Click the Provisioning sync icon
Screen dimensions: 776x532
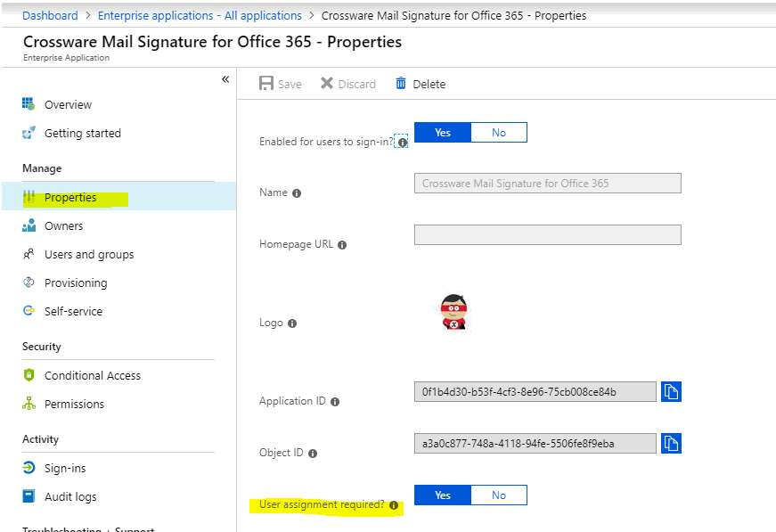(29, 282)
